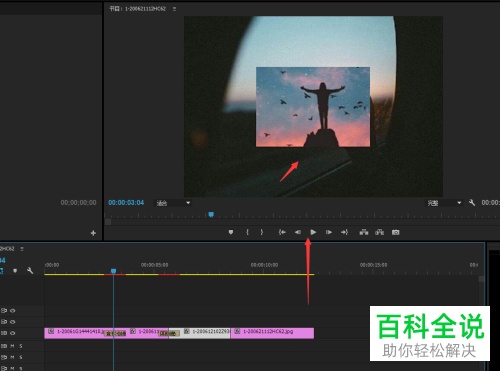Click the Lift button
500x371 pixels.
click(364, 232)
